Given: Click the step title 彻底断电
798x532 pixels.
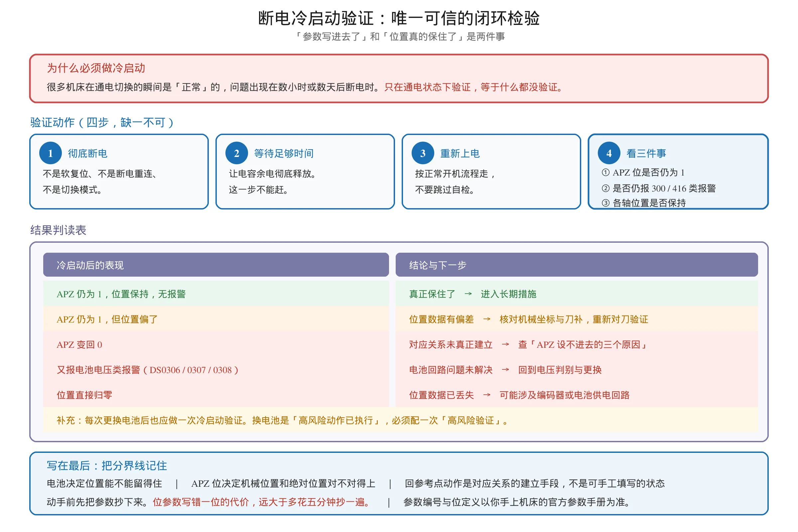Looking at the screenshot, I should [x=87, y=154].
